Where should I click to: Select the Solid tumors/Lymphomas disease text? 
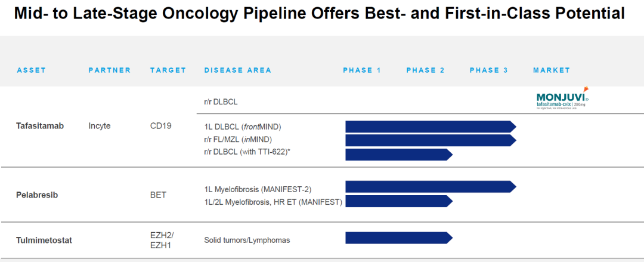pos(247,240)
